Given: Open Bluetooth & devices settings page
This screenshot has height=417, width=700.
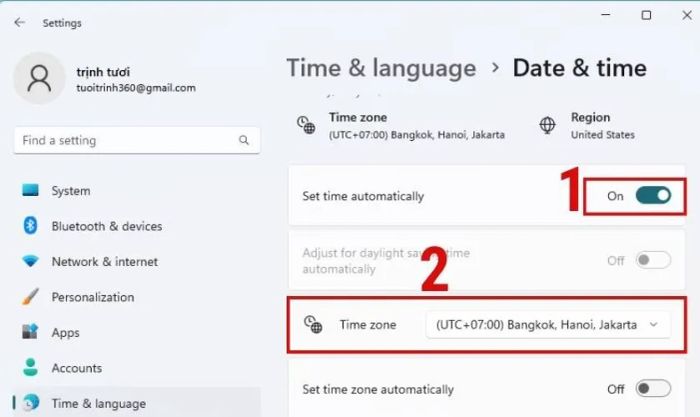Looking at the screenshot, I should coord(107,226).
